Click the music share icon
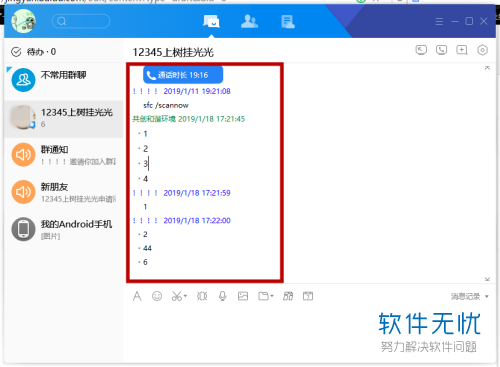 click(288, 296)
